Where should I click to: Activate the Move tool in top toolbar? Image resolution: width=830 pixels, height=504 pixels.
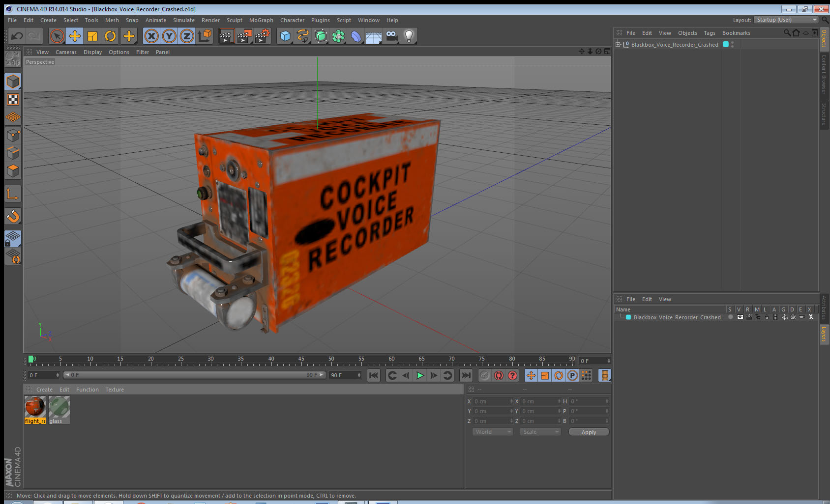pos(75,36)
